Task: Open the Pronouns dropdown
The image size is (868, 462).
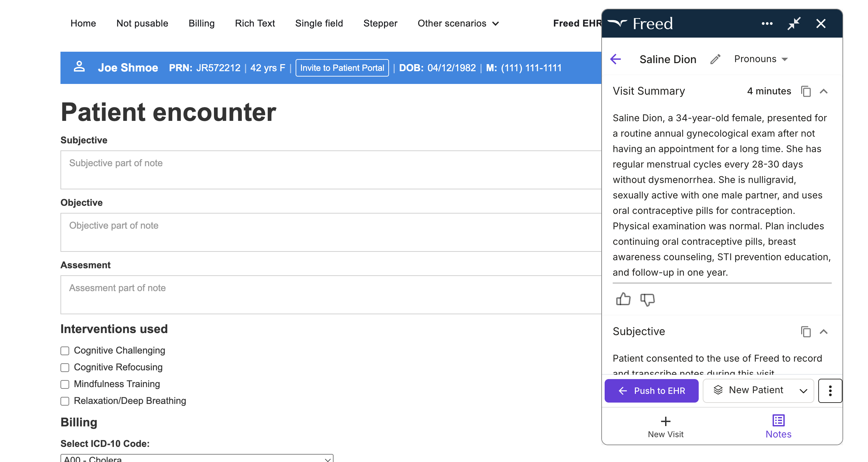Action: click(x=760, y=59)
